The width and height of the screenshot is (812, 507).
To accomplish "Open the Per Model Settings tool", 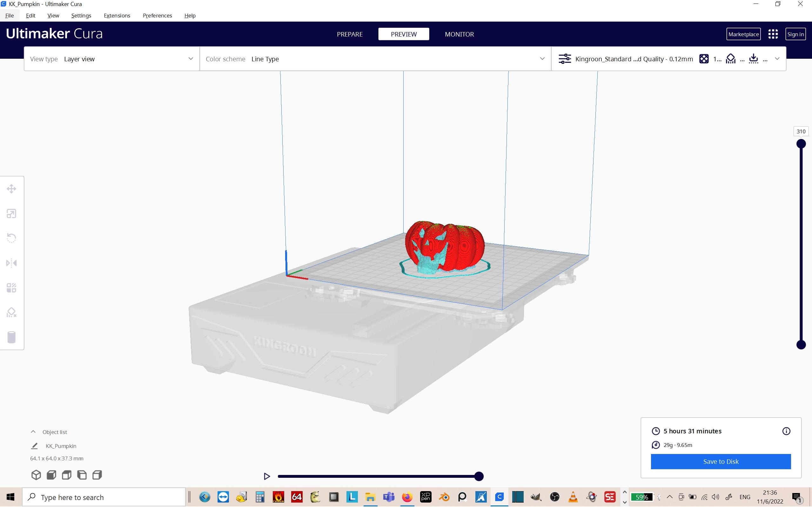I will point(11,288).
